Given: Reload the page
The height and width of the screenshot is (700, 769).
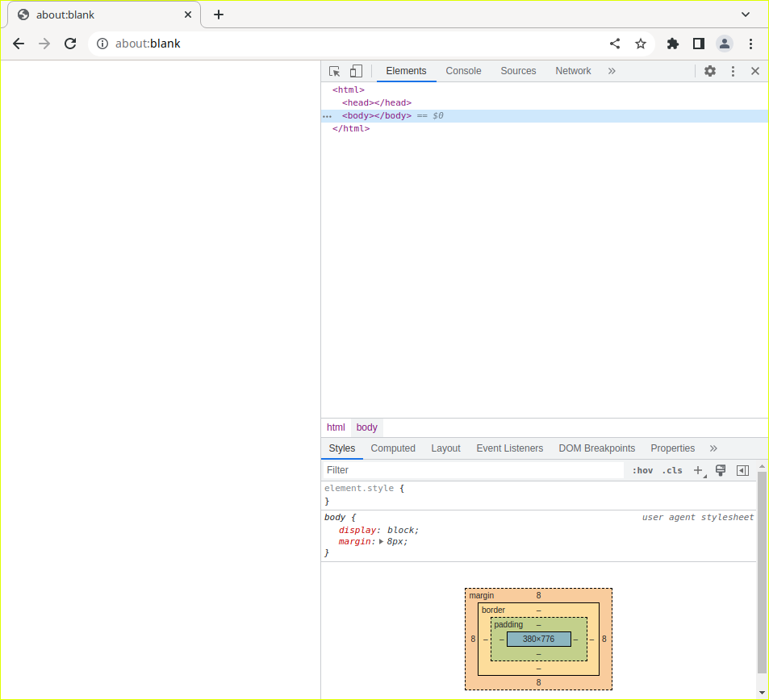Looking at the screenshot, I should pyautogui.click(x=70, y=44).
